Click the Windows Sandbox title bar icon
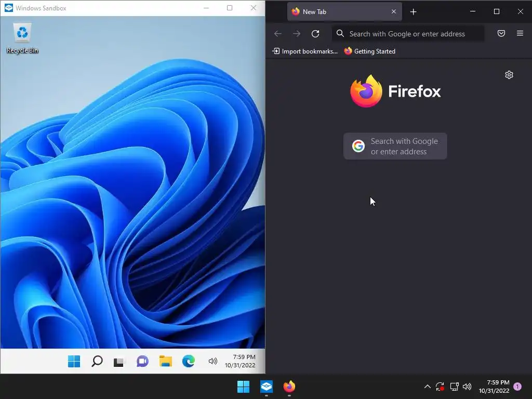The width and height of the screenshot is (532, 399). (8, 8)
